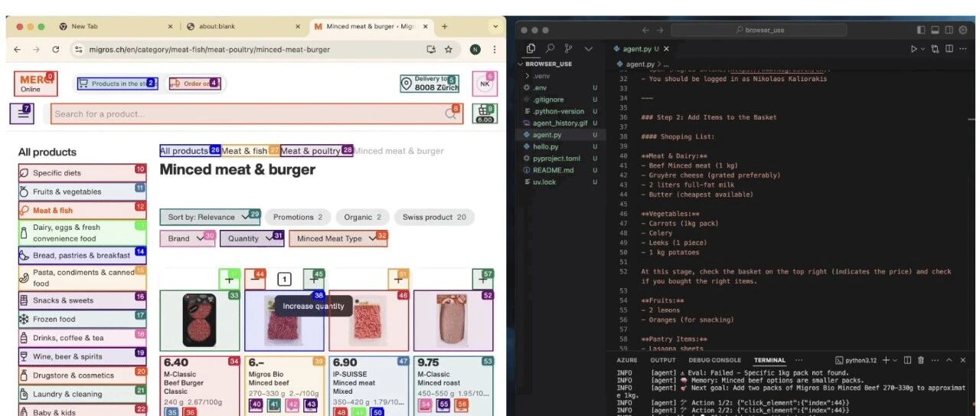This screenshot has height=416, width=980.
Task: Open the Explorer view in VS Code
Action: 531,48
